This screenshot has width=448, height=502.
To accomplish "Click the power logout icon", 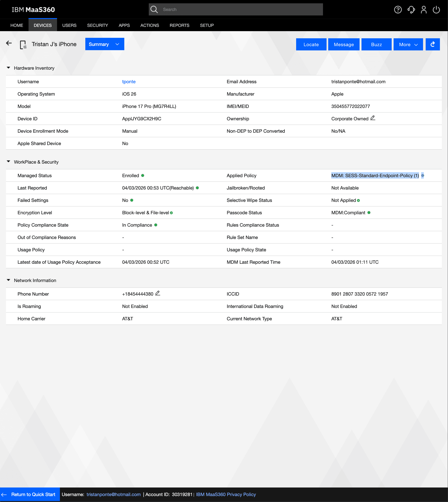I will pyautogui.click(x=436, y=10).
